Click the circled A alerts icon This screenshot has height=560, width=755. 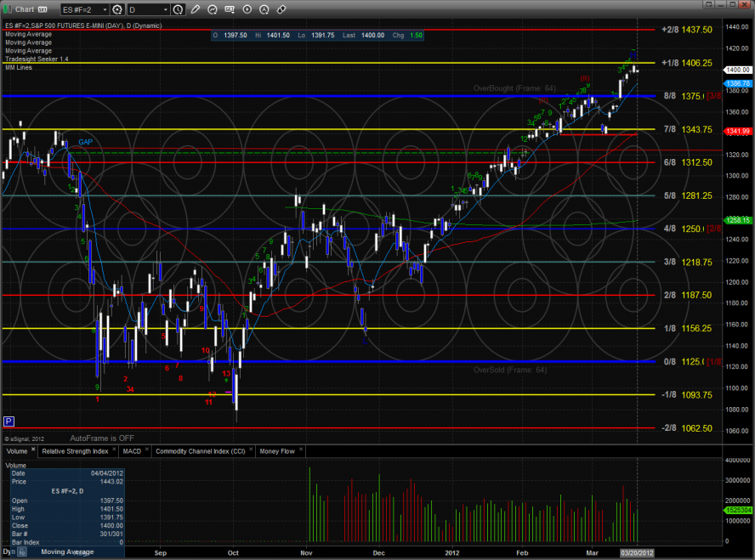point(264,9)
